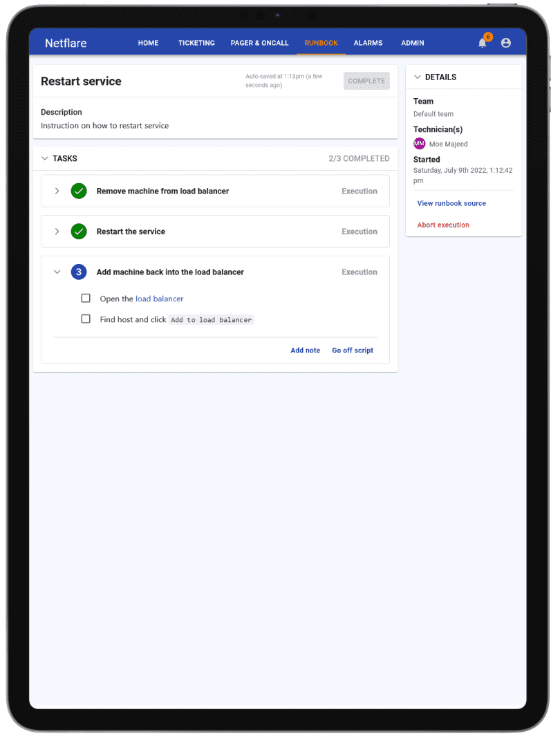Click Abort execution
Image resolution: width=560 pixels, height=736 pixels.
(443, 225)
